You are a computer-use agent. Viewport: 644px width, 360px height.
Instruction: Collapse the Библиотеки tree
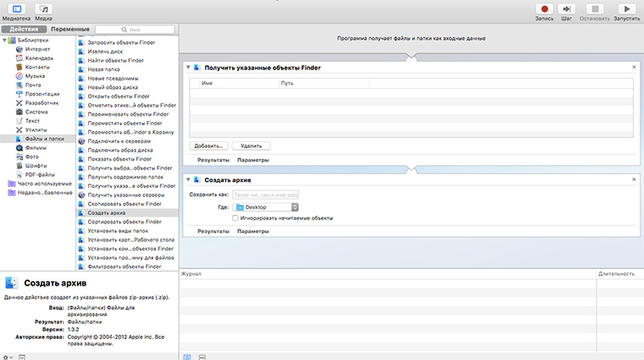(x=4, y=41)
